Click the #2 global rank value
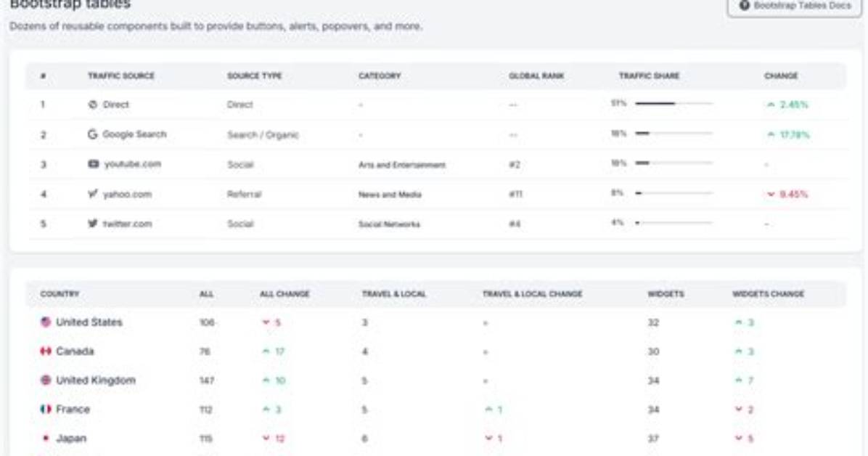The height and width of the screenshot is (456, 868). coord(515,165)
